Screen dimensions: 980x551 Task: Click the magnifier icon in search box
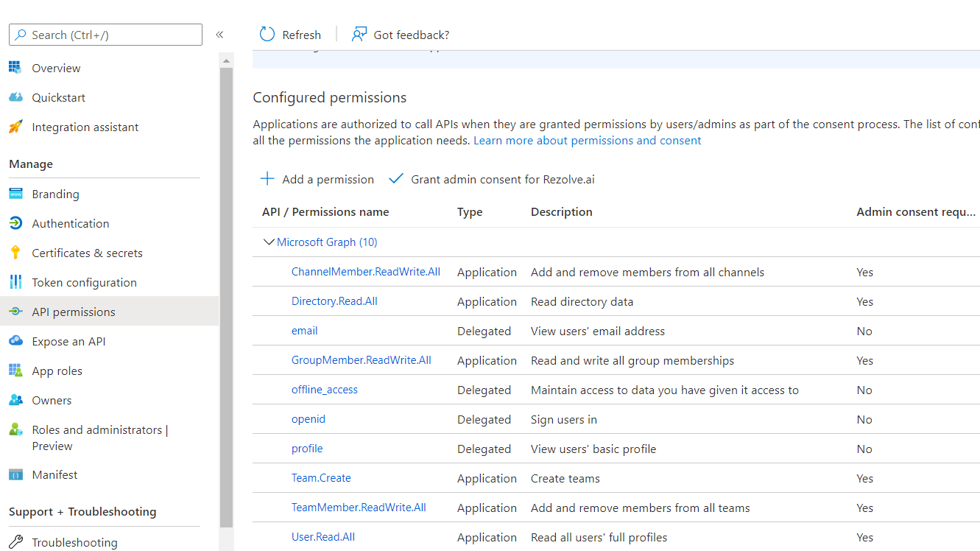(x=21, y=35)
